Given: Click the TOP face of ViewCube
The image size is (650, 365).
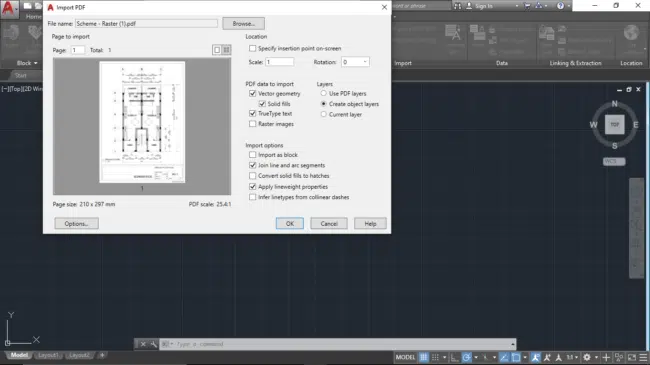Looking at the screenshot, I should tap(614, 124).
